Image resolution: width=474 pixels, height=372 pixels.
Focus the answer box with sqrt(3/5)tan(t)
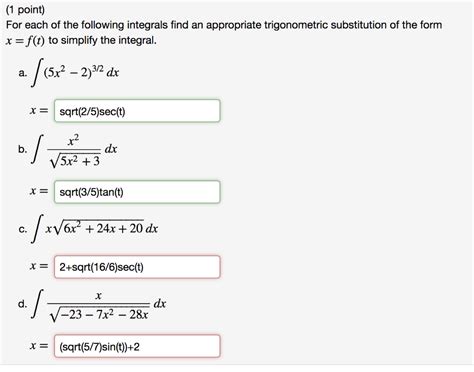[137, 192]
